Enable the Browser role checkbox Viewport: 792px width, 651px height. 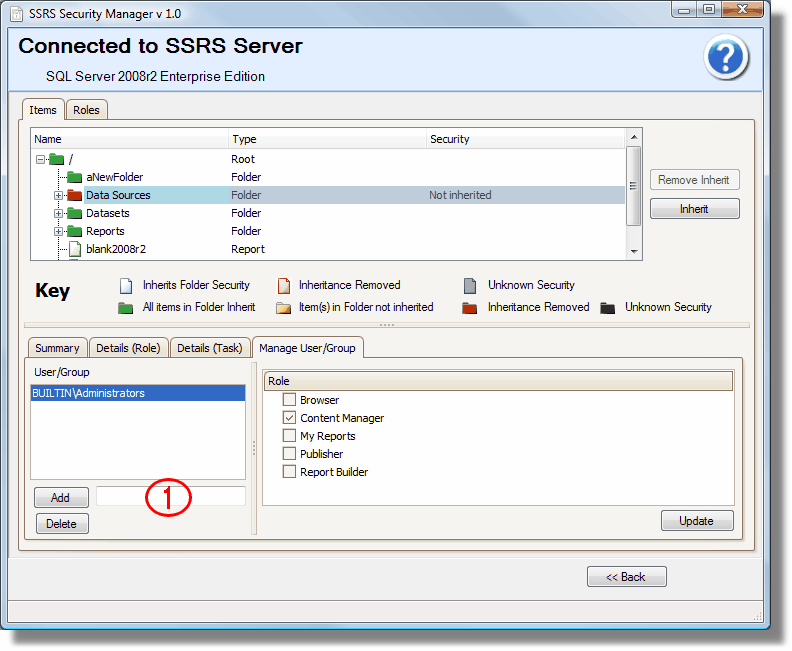289,400
